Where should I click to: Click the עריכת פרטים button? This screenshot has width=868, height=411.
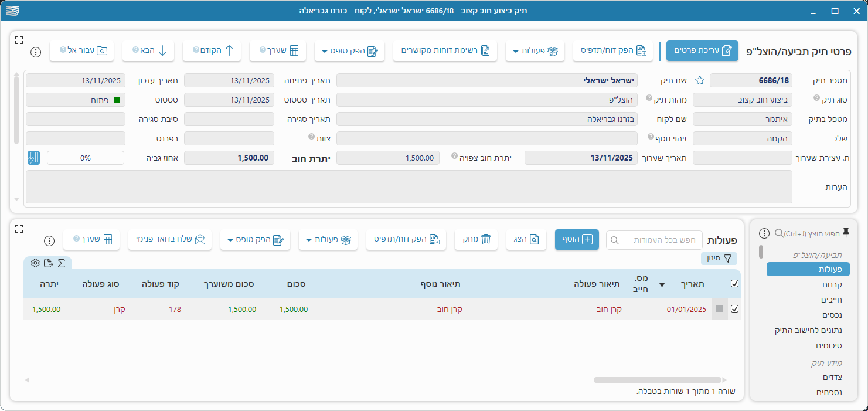coord(702,51)
